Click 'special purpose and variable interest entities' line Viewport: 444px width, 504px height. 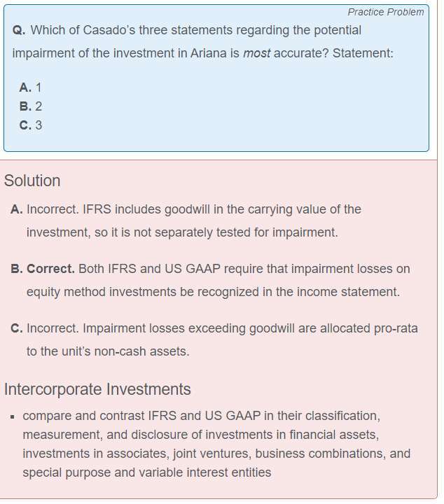(x=147, y=472)
